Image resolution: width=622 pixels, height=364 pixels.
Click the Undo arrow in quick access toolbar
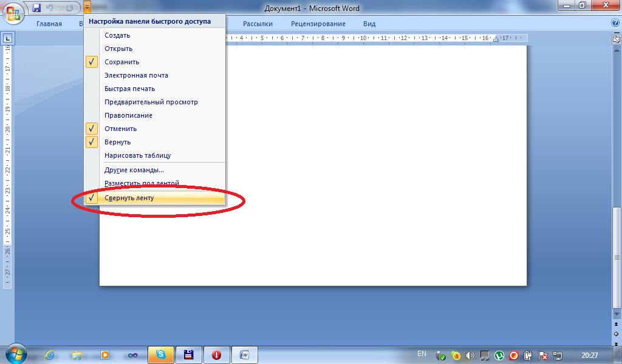pyautogui.click(x=49, y=8)
